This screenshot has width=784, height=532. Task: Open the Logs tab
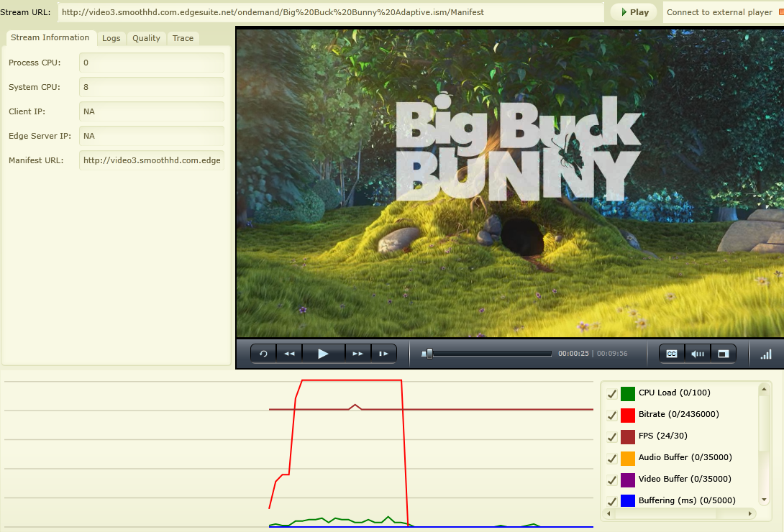pyautogui.click(x=111, y=38)
